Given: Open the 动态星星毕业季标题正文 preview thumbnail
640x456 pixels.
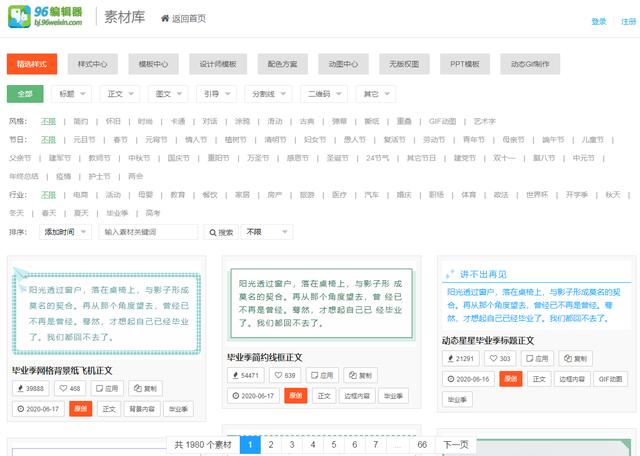Looking at the screenshot, I should click(537, 298).
